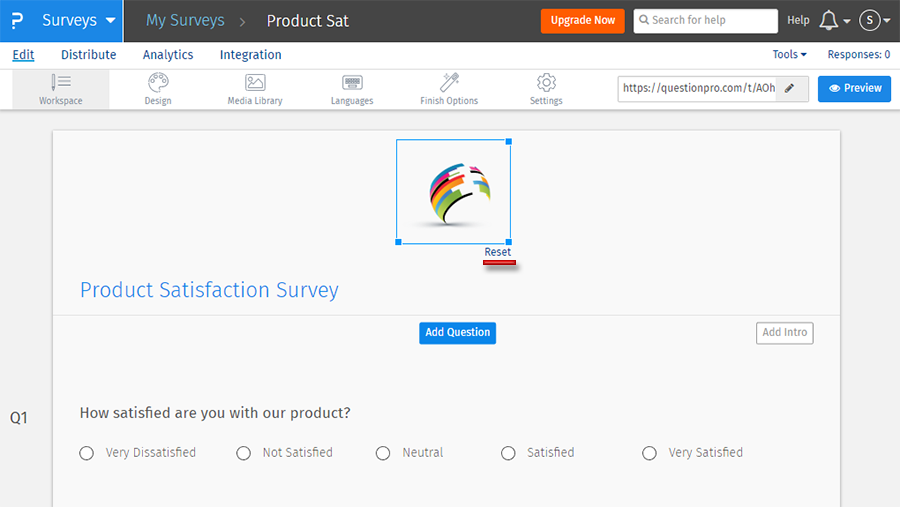
Task: Open the Languages keyboard icon
Action: [352, 83]
